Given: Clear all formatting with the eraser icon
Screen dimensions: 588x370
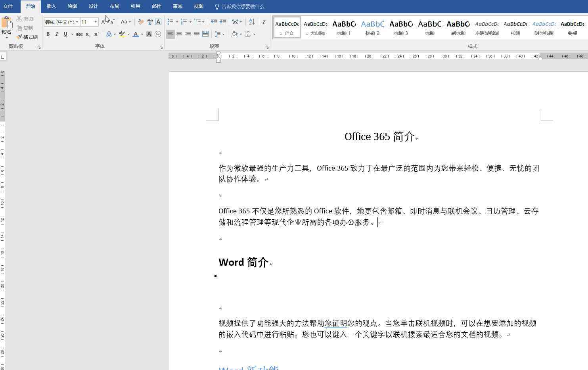Looking at the screenshot, I should (x=140, y=22).
